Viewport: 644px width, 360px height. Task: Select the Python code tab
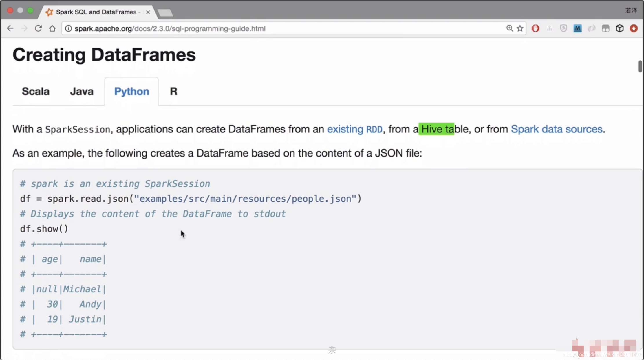(132, 91)
